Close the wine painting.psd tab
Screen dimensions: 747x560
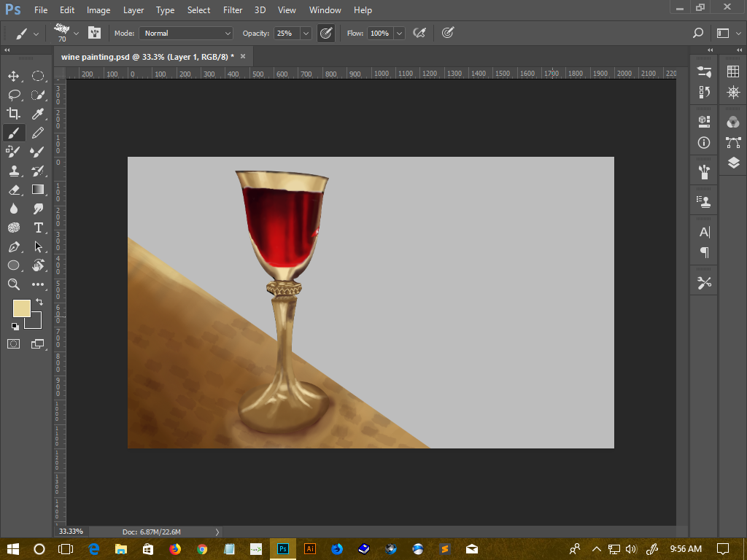[243, 56]
